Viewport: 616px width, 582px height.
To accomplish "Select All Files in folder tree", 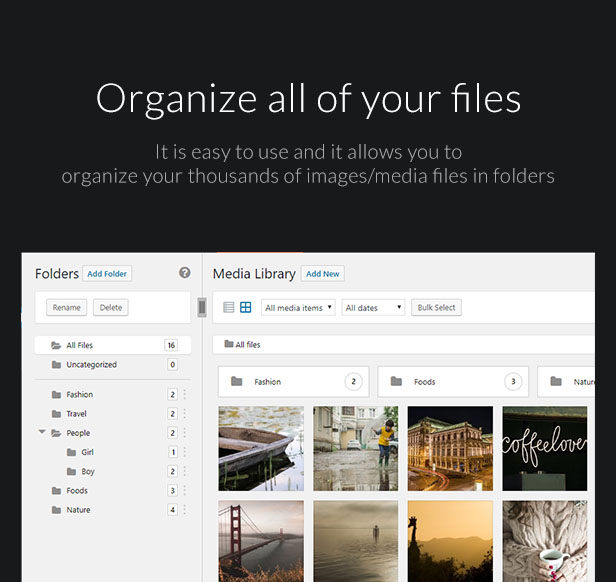I will tap(113, 345).
